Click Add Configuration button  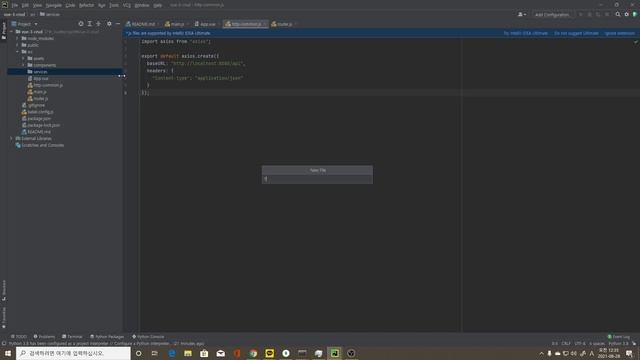(x=552, y=14)
